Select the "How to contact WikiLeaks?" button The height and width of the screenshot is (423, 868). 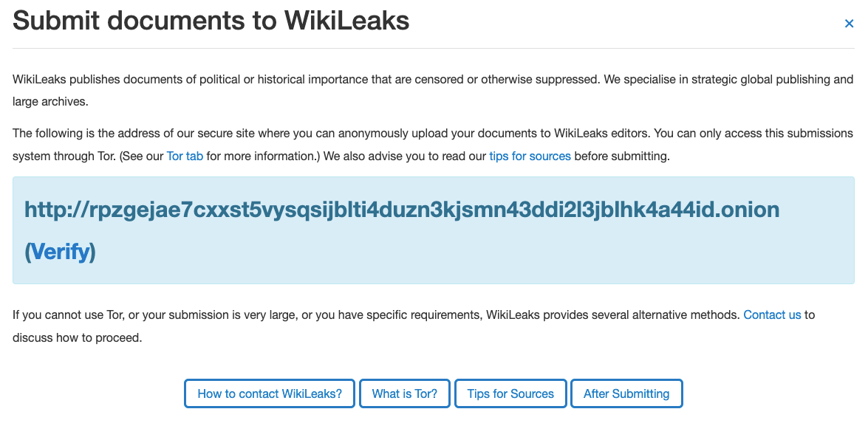click(270, 393)
